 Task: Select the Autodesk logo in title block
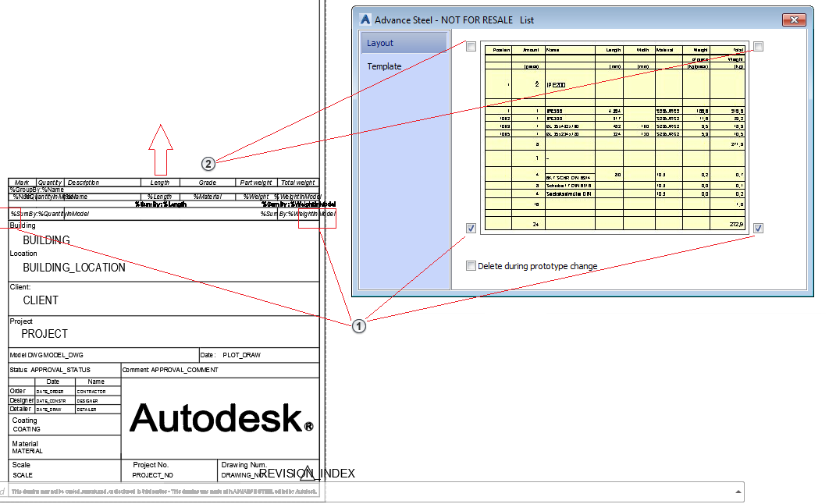[222, 418]
